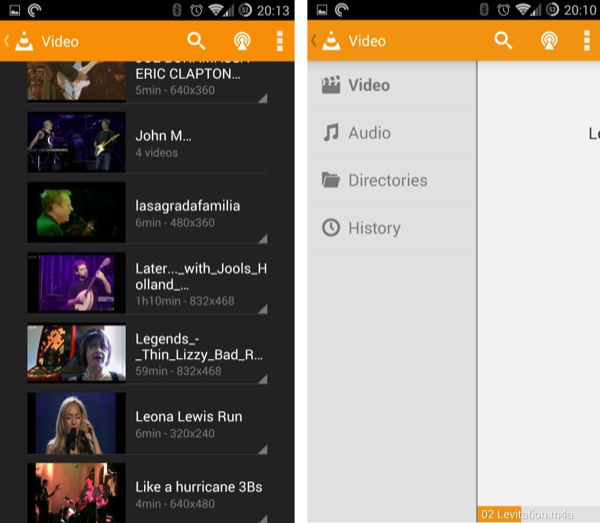600x523 pixels.
Task: Expand options for Leona Lewis Run
Action: [262, 450]
